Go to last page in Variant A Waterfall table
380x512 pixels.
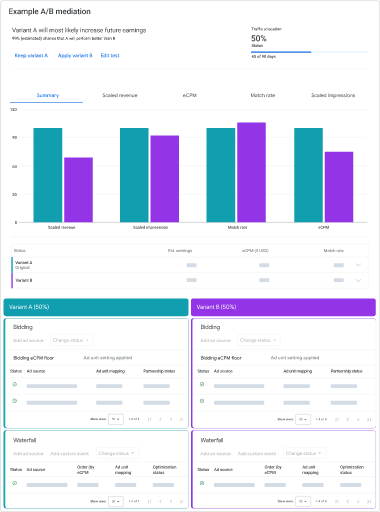point(181,501)
